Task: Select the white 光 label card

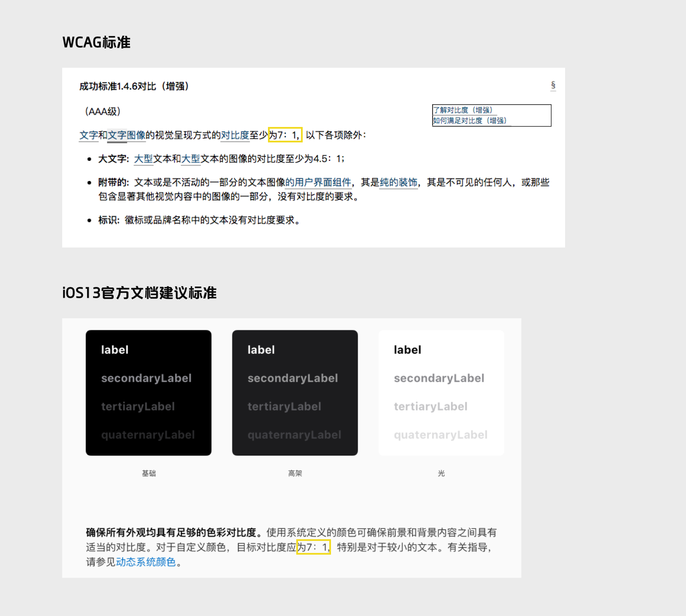Action: click(441, 393)
